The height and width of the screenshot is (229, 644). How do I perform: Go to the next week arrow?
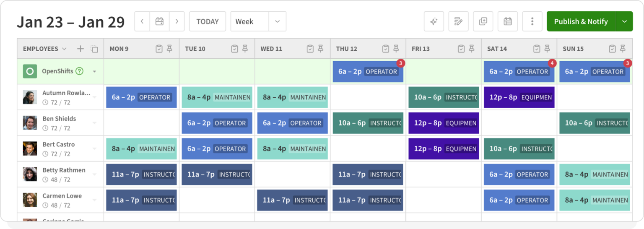click(177, 21)
